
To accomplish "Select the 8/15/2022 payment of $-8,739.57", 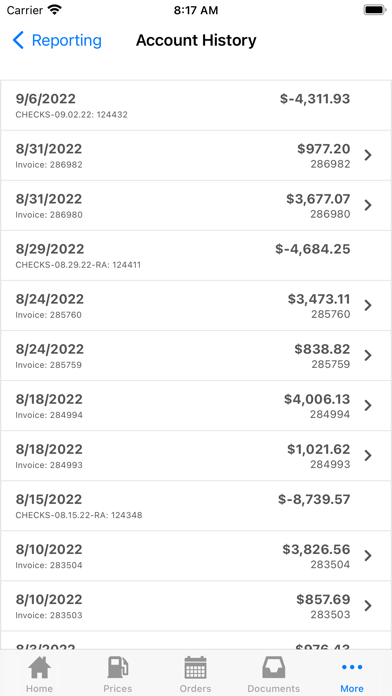I will (x=196, y=506).
